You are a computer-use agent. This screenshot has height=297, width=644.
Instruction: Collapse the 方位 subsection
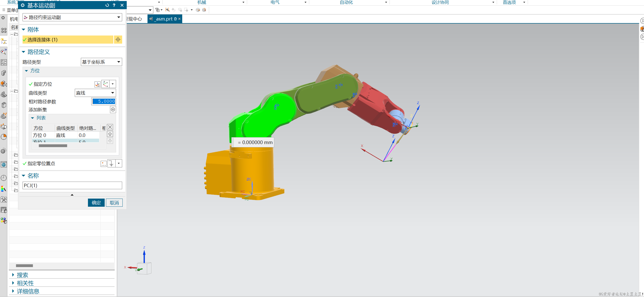(26, 71)
